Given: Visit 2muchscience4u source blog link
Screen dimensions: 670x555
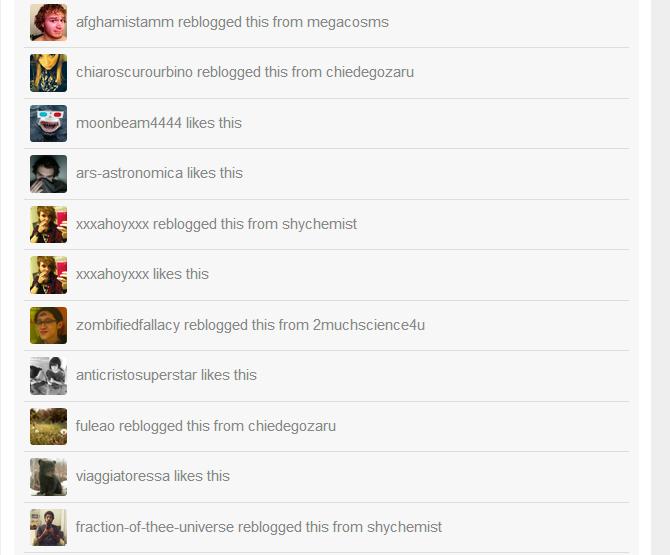Looking at the screenshot, I should 369,325.
